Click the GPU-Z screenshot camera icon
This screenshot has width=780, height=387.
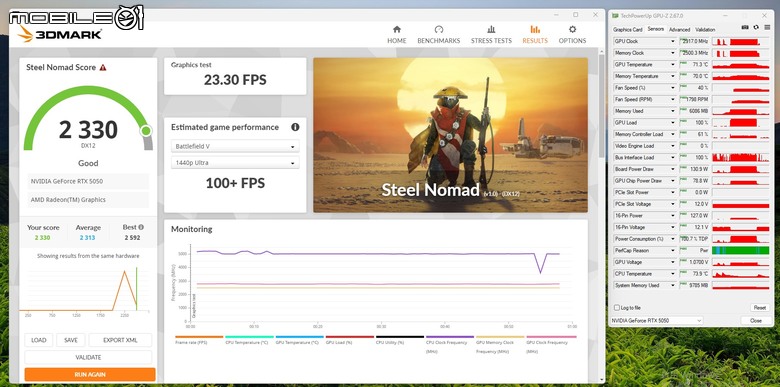745,27
